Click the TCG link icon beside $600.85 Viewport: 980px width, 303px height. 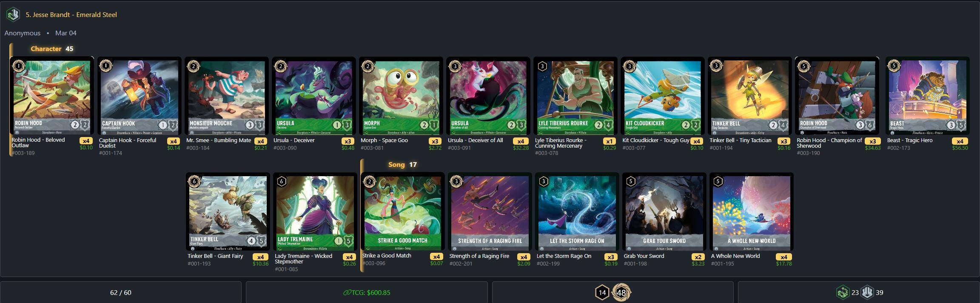click(x=347, y=292)
